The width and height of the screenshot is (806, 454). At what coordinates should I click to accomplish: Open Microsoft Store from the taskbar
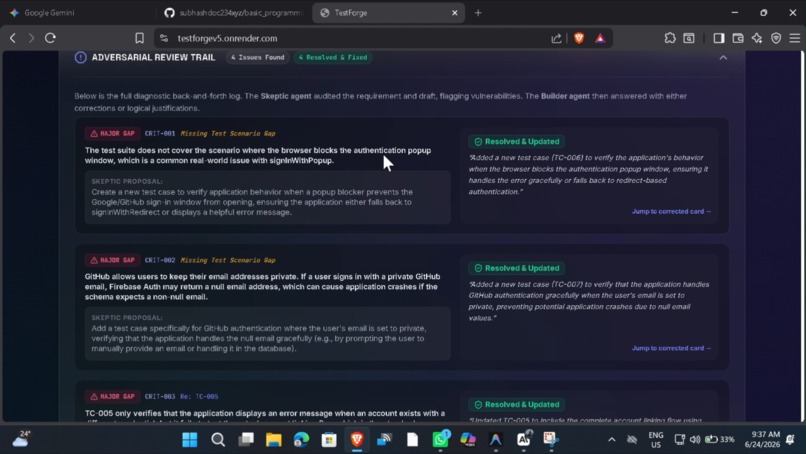tap(329, 440)
